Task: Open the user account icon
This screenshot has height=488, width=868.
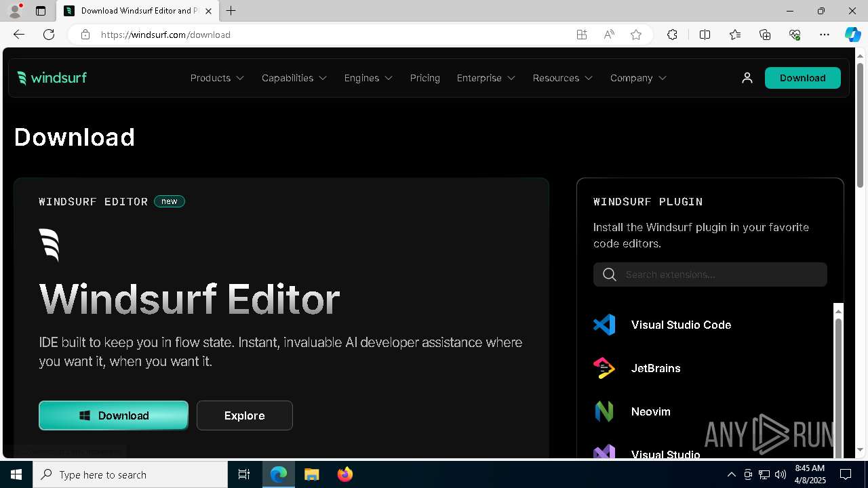Action: [747, 78]
